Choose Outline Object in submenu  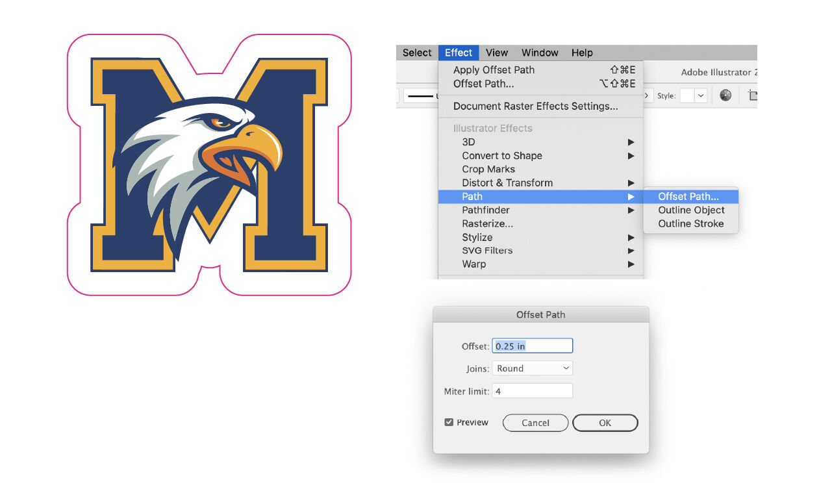[691, 210]
